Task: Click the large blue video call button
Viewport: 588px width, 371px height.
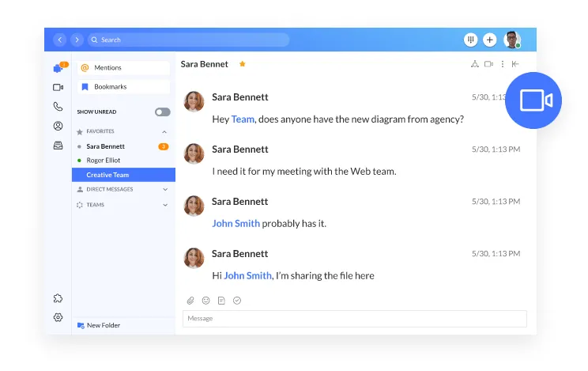Action: tap(533, 100)
